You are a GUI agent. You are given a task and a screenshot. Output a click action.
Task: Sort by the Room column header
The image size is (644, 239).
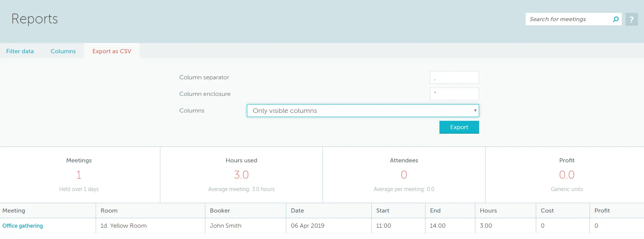(x=109, y=211)
